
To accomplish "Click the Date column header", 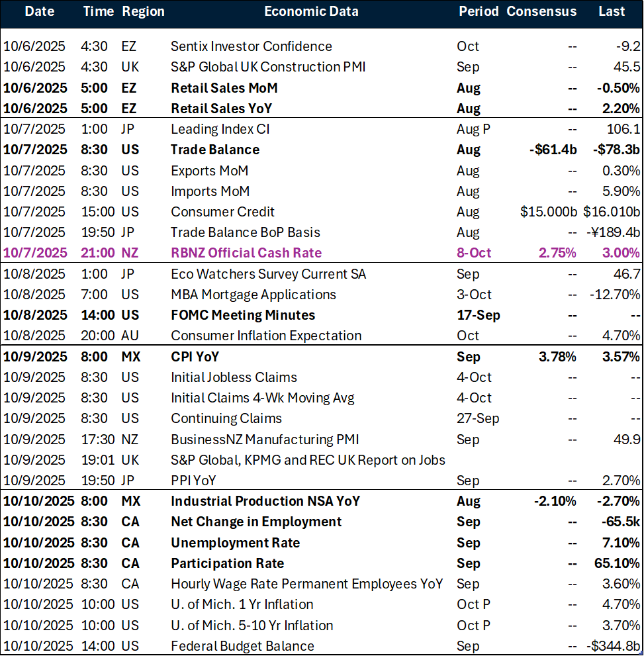I will (x=39, y=11).
